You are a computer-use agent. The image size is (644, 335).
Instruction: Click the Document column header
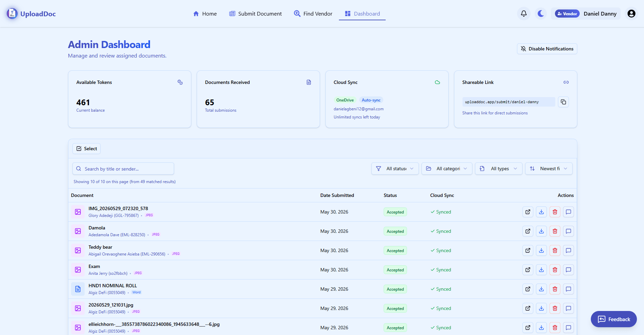tap(82, 195)
